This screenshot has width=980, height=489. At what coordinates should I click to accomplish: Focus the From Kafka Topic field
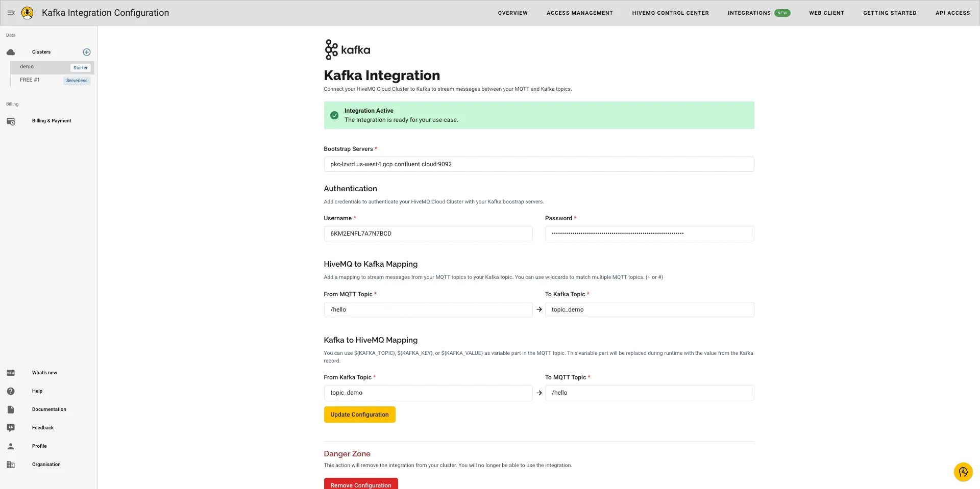[x=428, y=393]
